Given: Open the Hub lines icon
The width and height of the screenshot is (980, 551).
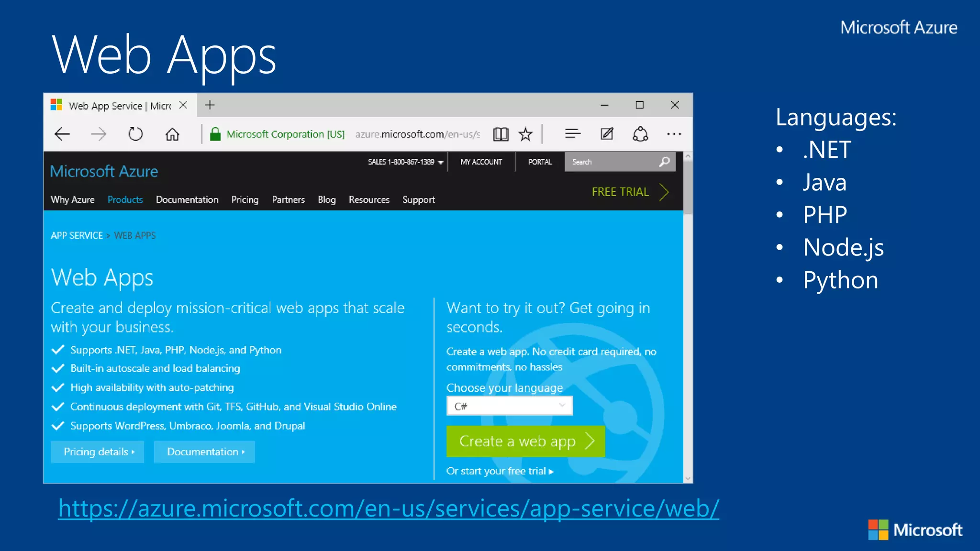Looking at the screenshot, I should click(572, 134).
